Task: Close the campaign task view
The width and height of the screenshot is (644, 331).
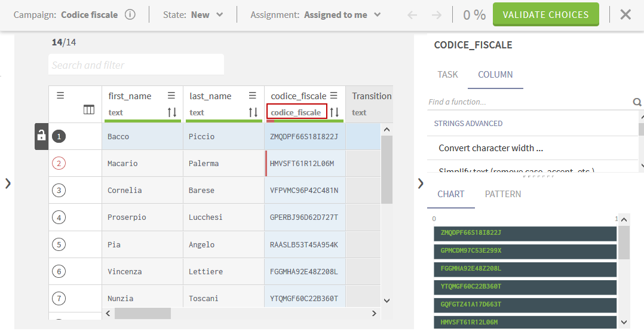Action: click(625, 15)
